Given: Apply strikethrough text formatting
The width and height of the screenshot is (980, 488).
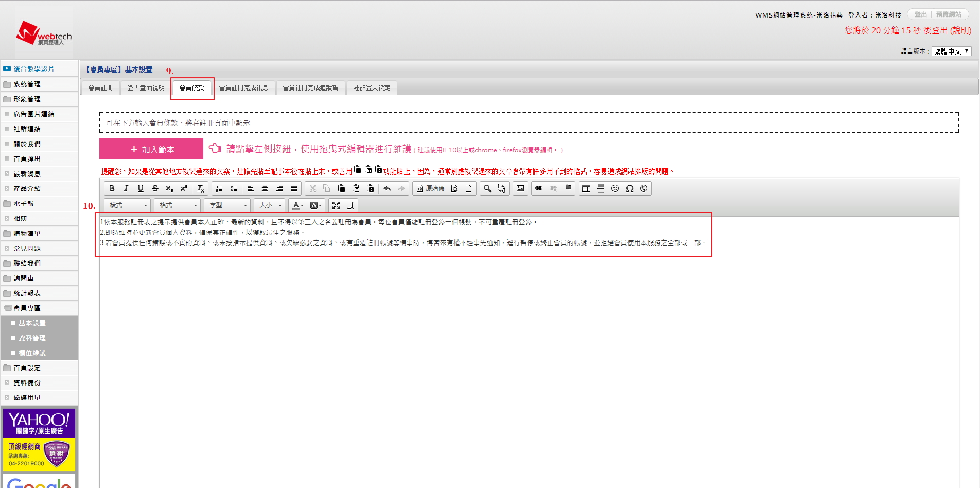Looking at the screenshot, I should coord(155,188).
